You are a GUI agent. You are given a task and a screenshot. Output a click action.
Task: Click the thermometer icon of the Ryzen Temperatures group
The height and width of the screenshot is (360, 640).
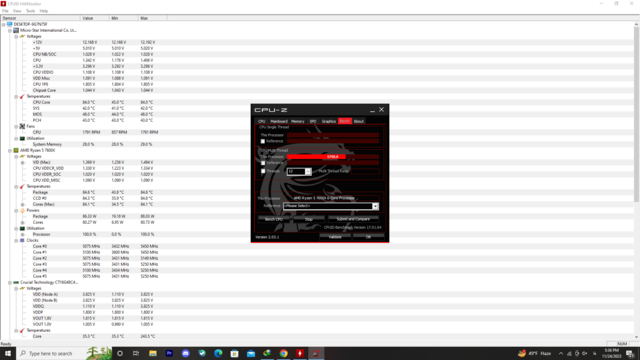[x=22, y=187]
